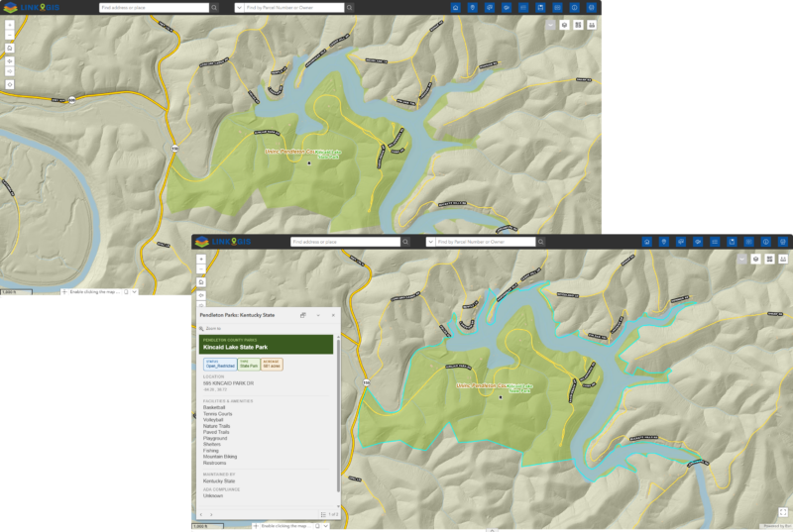This screenshot has height=532, width=793.
Task: Open dropdown beside lower Parcel Number search
Action: 431,242
